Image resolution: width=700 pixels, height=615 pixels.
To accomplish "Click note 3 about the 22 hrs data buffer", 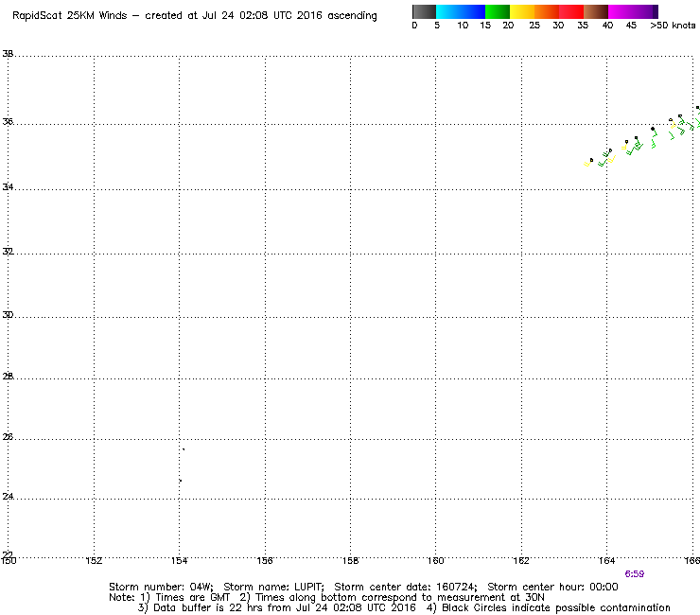I will coord(277,607).
